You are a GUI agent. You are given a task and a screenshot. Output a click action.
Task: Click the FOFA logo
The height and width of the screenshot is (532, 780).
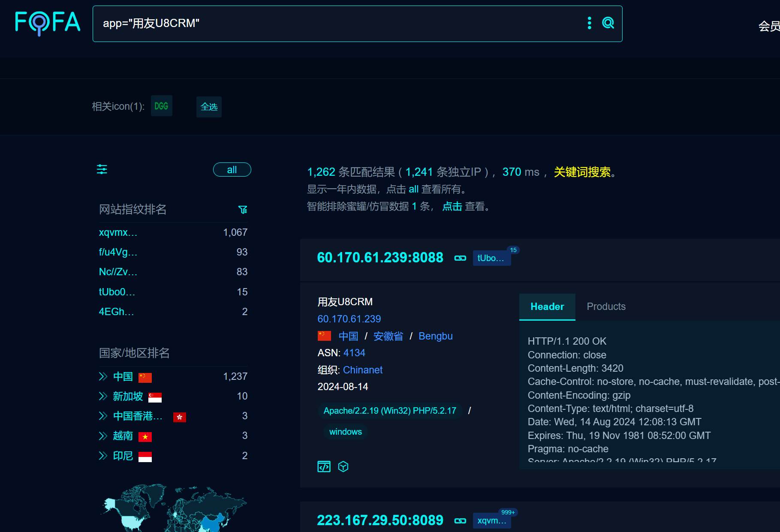pos(47,23)
